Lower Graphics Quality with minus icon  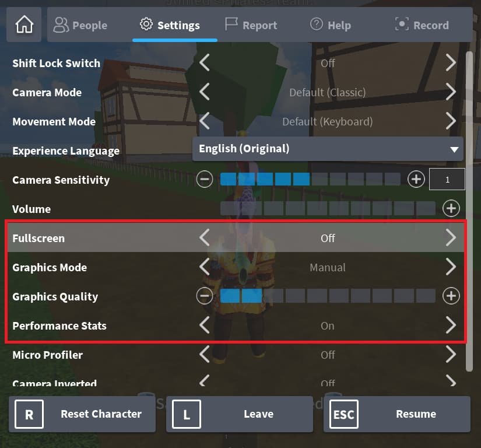204,296
